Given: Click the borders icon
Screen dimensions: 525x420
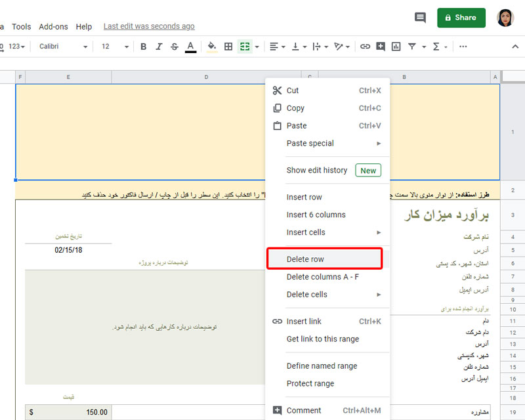Looking at the screenshot, I should pos(228,47).
